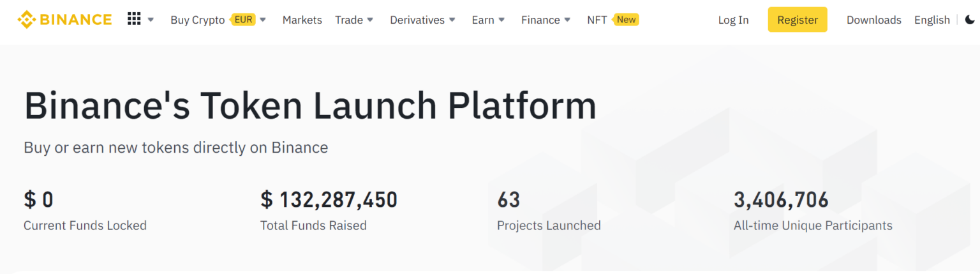Open the Derivatives dropdown menu
This screenshot has height=274, width=980.
[422, 20]
